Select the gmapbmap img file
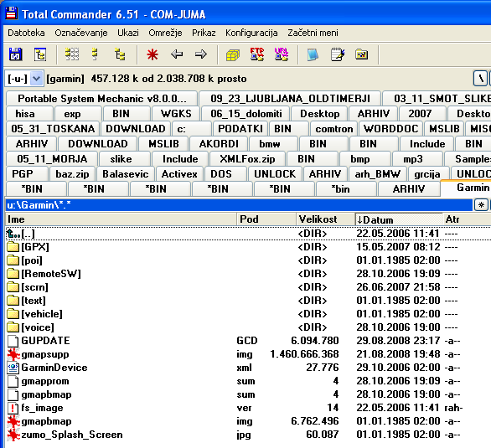 click(x=248, y=421)
